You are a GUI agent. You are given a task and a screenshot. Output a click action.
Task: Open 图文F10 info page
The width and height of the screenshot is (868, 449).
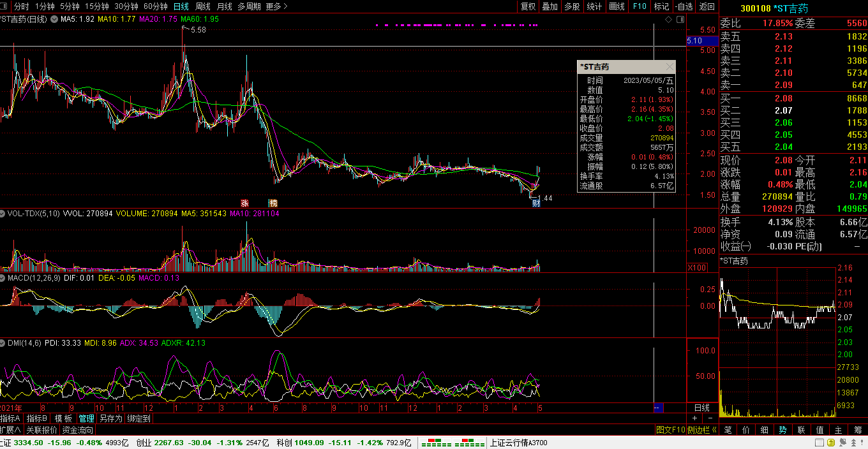point(671,430)
